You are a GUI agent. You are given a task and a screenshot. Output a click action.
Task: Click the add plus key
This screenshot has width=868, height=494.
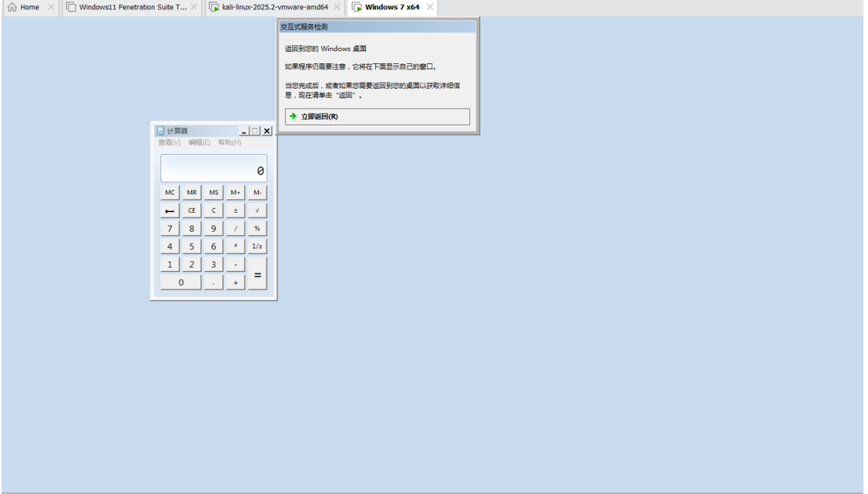click(x=235, y=283)
